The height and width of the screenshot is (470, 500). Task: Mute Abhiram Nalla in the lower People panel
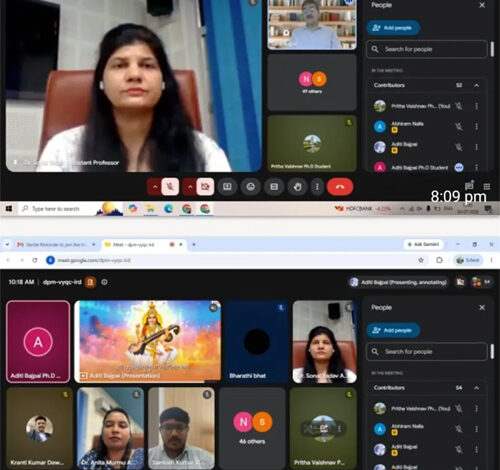tap(459, 429)
